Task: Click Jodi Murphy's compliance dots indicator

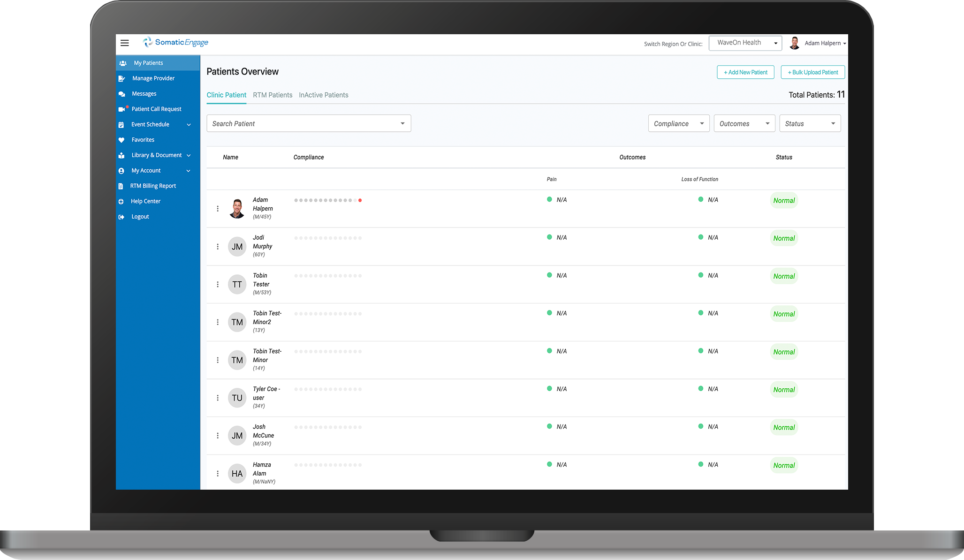Action: (x=328, y=238)
